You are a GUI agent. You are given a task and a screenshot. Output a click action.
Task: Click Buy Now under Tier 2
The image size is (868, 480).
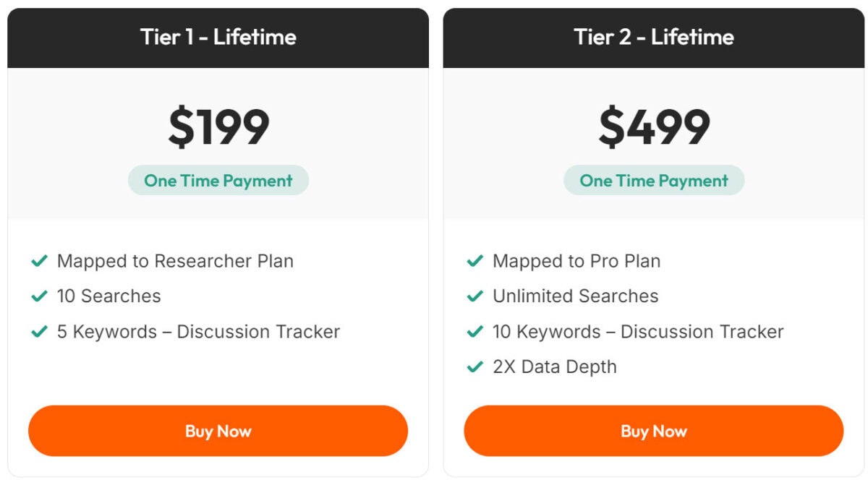point(653,431)
